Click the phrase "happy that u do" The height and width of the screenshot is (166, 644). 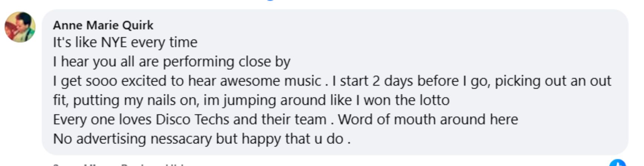(x=293, y=139)
